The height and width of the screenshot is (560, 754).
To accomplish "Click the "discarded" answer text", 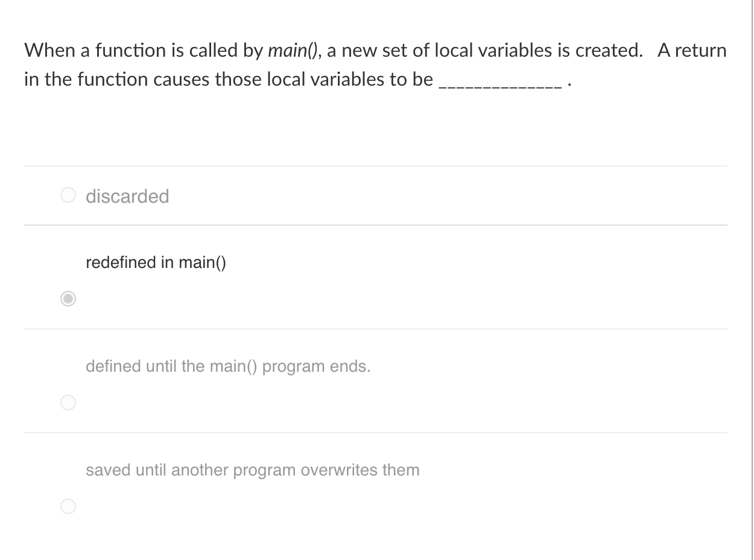I will coord(127,196).
